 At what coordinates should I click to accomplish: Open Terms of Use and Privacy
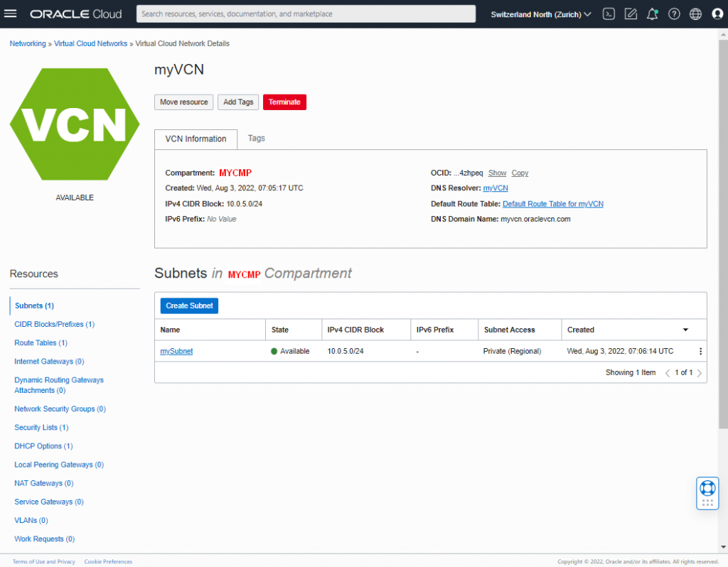tap(43, 561)
